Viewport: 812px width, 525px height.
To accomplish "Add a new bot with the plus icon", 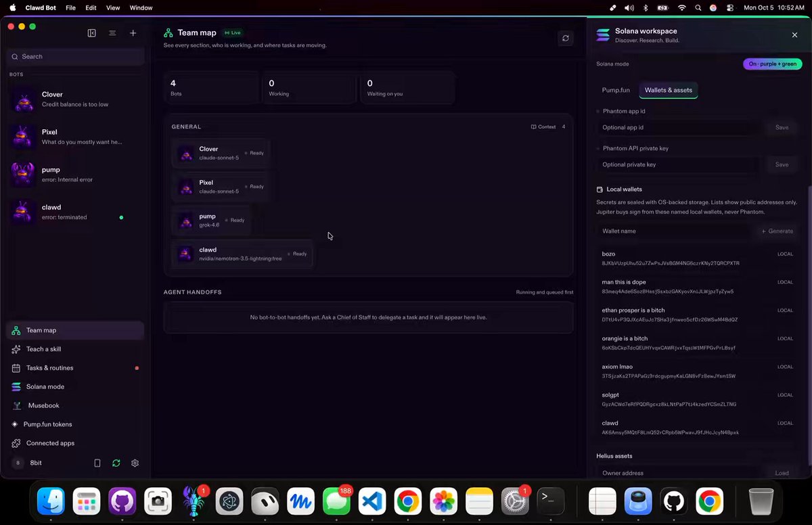I will (x=133, y=33).
